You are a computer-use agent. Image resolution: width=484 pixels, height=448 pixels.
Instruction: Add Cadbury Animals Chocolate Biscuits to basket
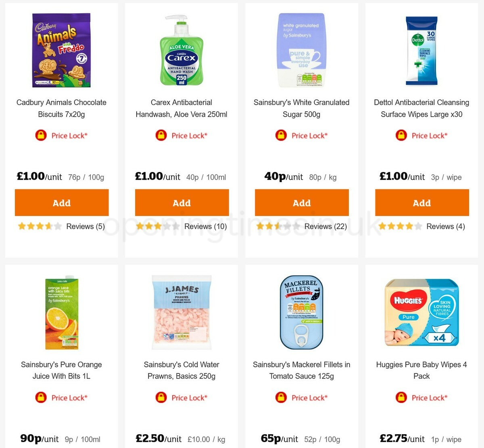pyautogui.click(x=61, y=203)
